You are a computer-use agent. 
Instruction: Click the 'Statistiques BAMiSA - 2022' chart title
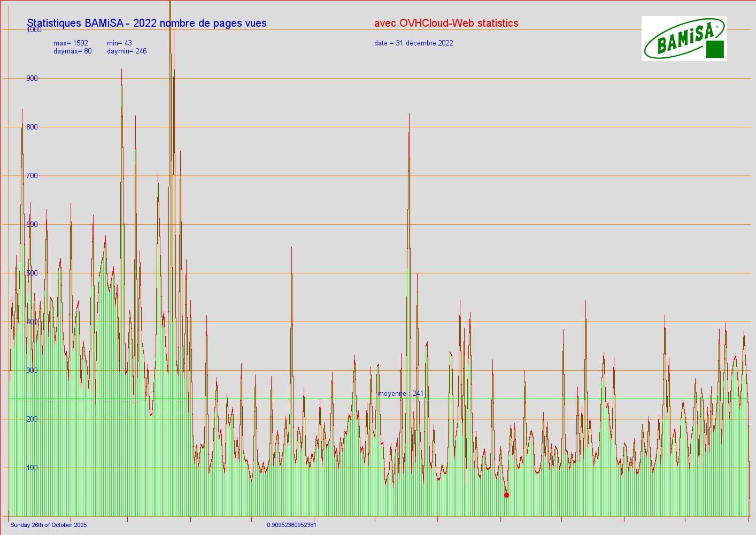(146, 23)
